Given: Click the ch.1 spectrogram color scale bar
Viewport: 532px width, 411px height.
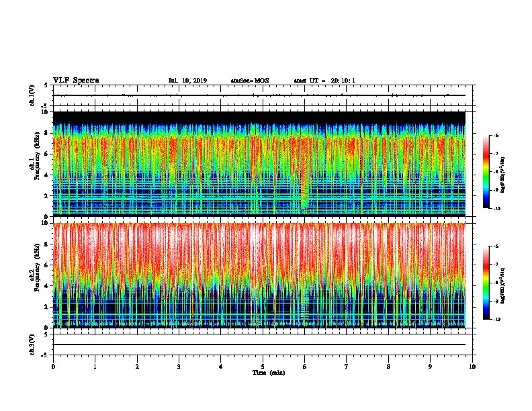Looking at the screenshot, I should pos(486,172).
